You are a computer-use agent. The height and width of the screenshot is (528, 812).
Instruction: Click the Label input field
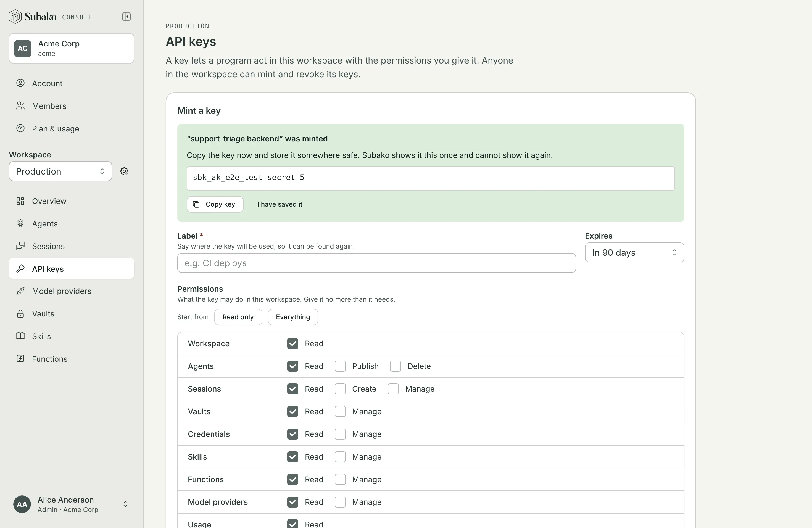pyautogui.click(x=376, y=263)
